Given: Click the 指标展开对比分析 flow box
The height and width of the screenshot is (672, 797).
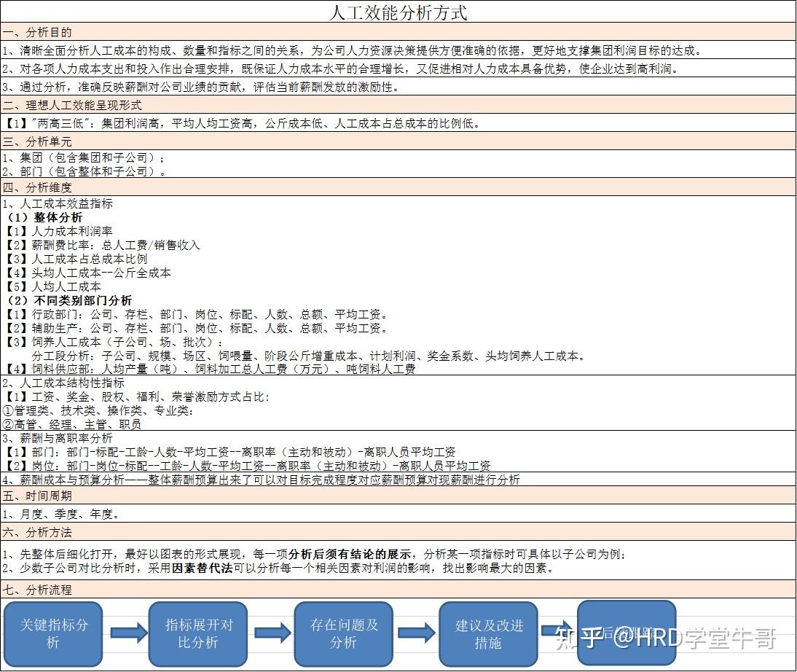Looking at the screenshot, I should click(x=198, y=634).
